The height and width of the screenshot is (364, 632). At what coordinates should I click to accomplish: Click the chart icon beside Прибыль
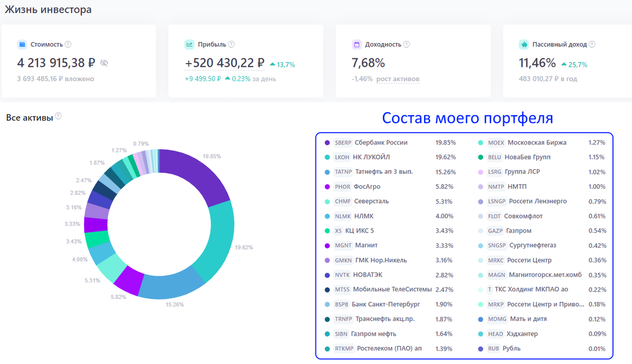point(189,45)
